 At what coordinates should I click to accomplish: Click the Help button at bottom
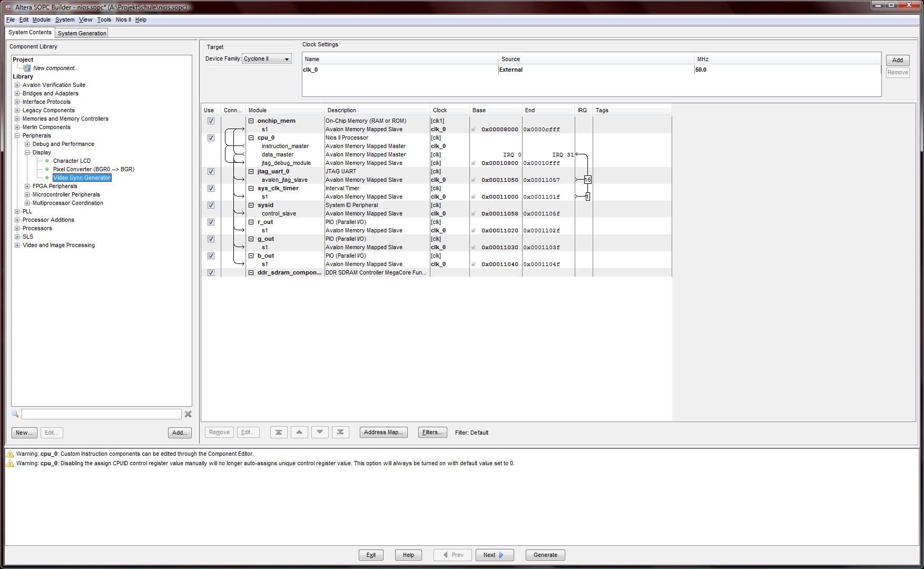tap(408, 555)
